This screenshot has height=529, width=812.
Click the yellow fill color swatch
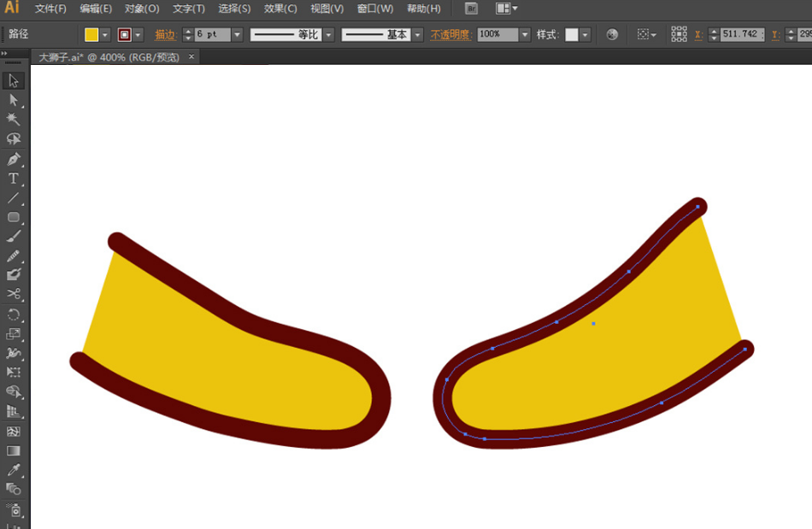(x=91, y=35)
